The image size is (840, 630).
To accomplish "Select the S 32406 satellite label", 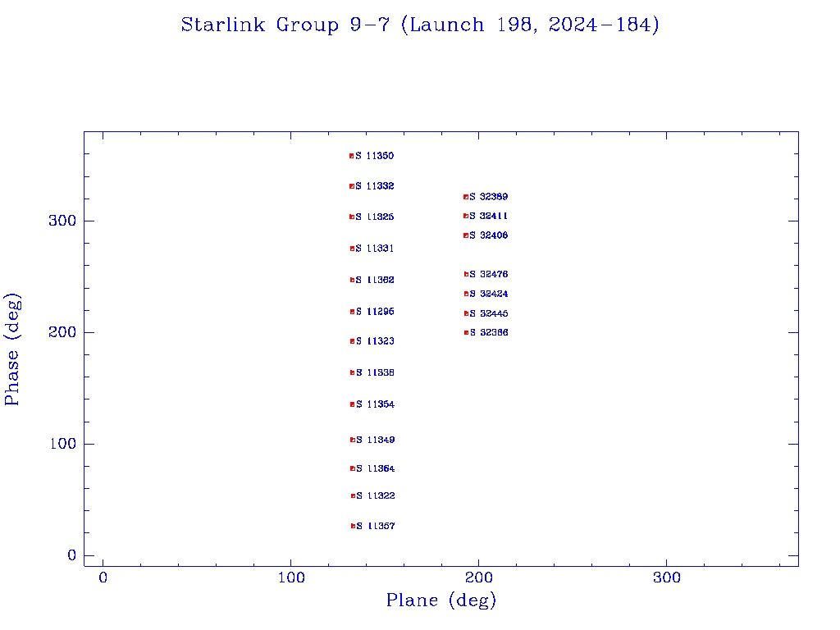I will (x=489, y=235).
